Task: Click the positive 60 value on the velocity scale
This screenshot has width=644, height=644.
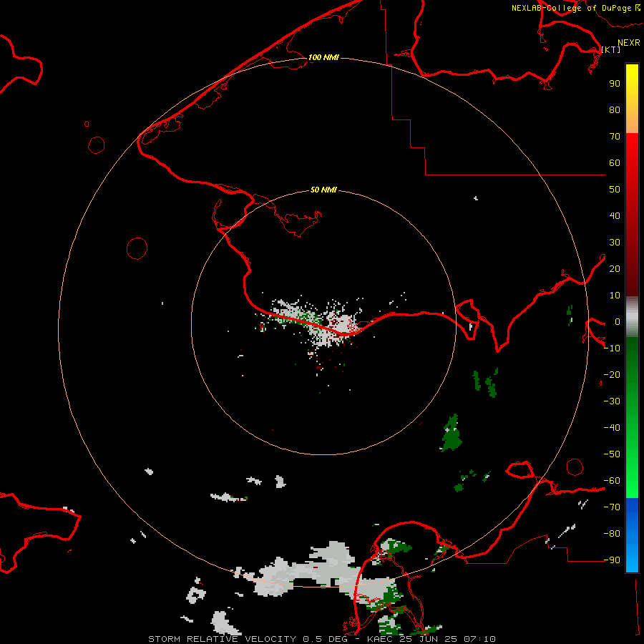Action: tap(615, 163)
